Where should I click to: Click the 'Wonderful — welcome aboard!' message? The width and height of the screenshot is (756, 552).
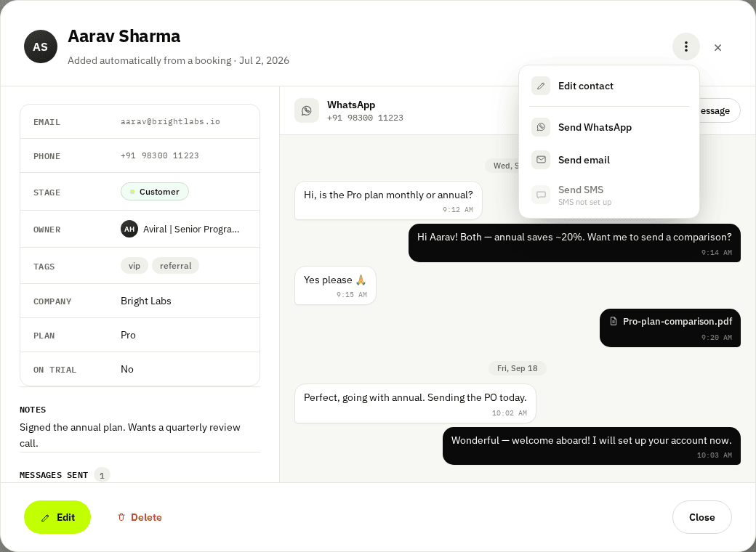[x=592, y=446]
